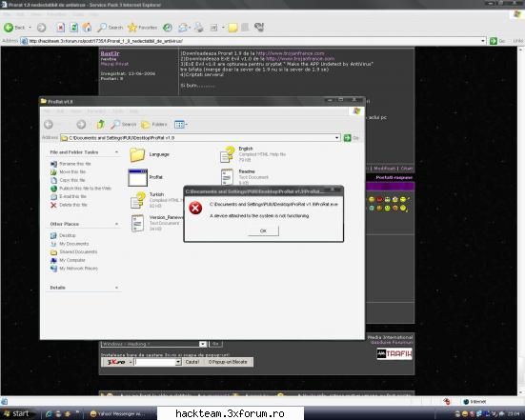The image size is (525, 420).
Task: Click Search in the Internet Explorer toolbar
Action: tap(111, 28)
